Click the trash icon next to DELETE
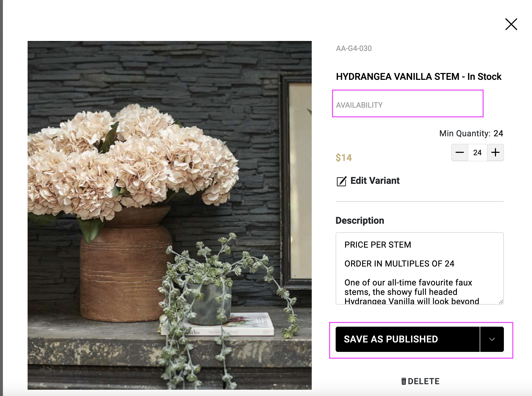The image size is (532, 396). coord(404,381)
